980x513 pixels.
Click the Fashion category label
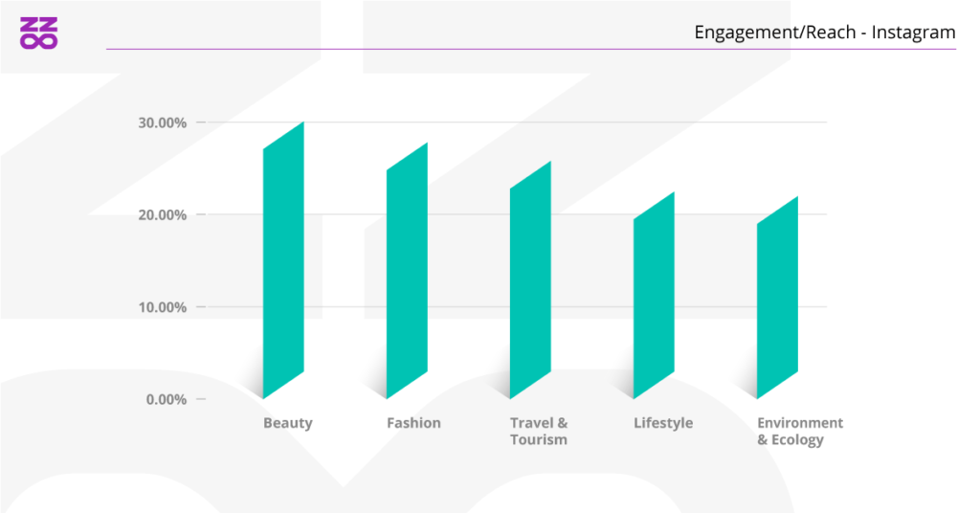[413, 423]
